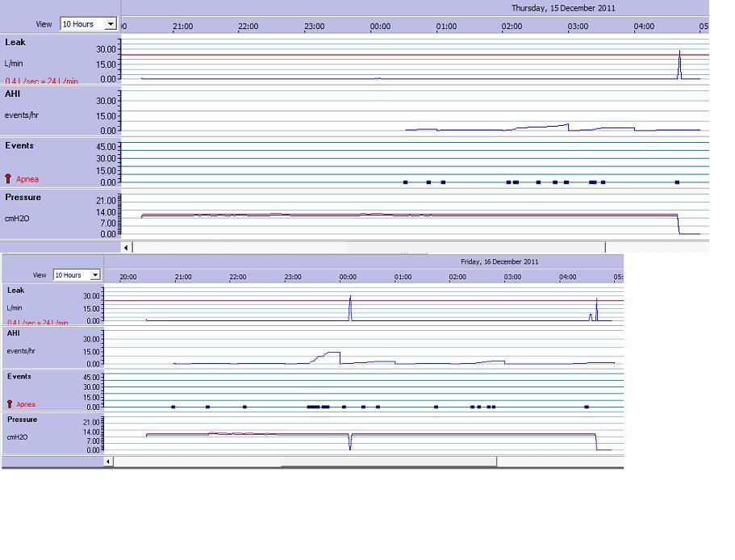Click the pressure dip at midnight on Friday
This screenshot has width=735, height=560.
point(350,443)
